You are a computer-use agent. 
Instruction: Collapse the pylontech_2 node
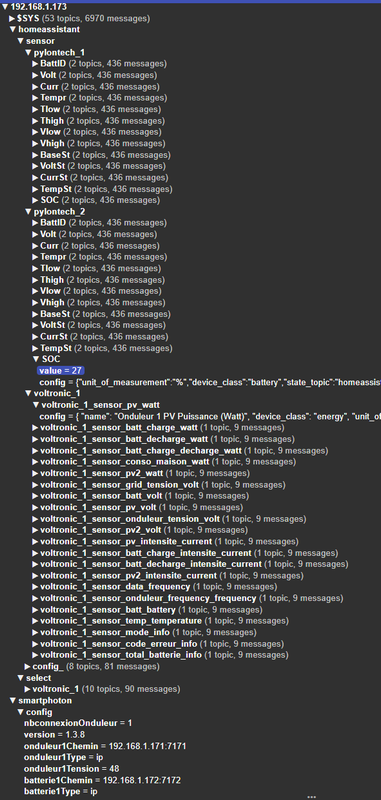(28, 211)
